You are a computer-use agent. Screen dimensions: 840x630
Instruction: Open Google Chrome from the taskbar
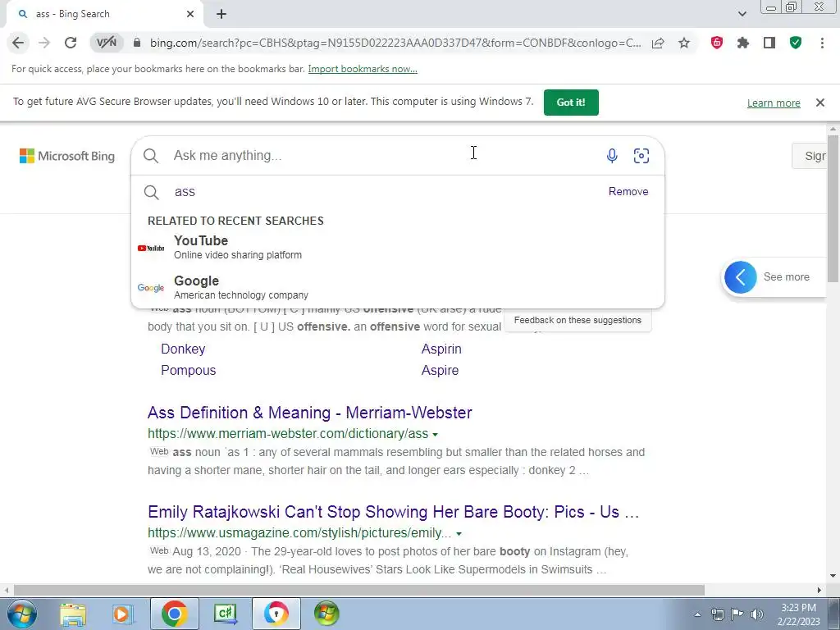coord(174,614)
